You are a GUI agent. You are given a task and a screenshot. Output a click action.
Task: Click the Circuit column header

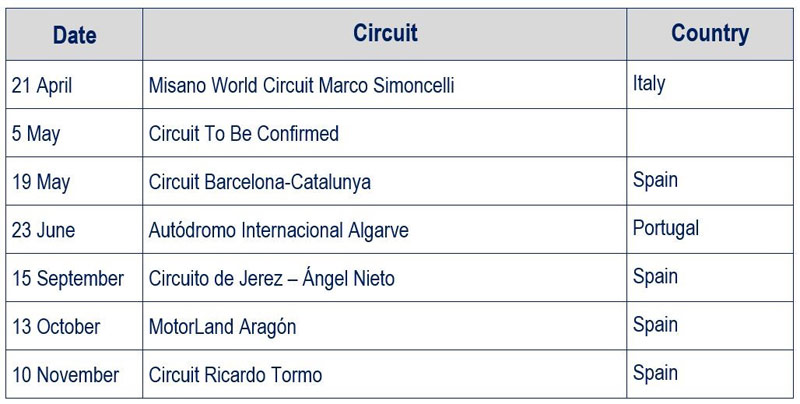pyautogui.click(x=385, y=33)
